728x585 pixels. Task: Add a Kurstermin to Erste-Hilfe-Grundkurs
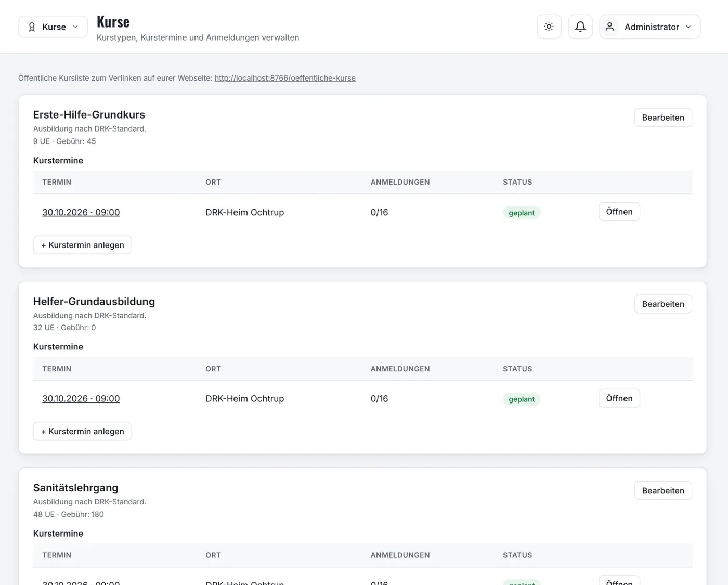[x=83, y=245]
